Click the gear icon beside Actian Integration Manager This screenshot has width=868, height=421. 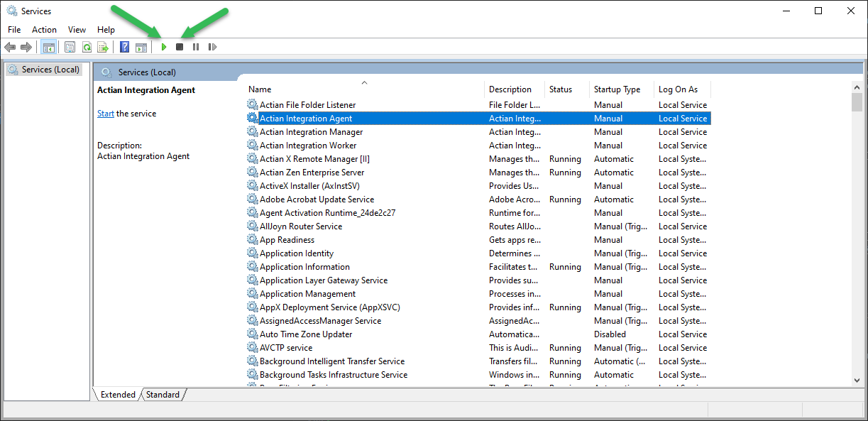(253, 132)
